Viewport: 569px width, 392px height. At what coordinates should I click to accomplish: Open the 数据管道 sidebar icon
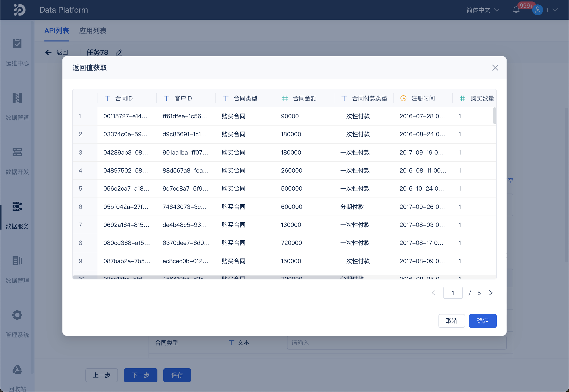[17, 98]
